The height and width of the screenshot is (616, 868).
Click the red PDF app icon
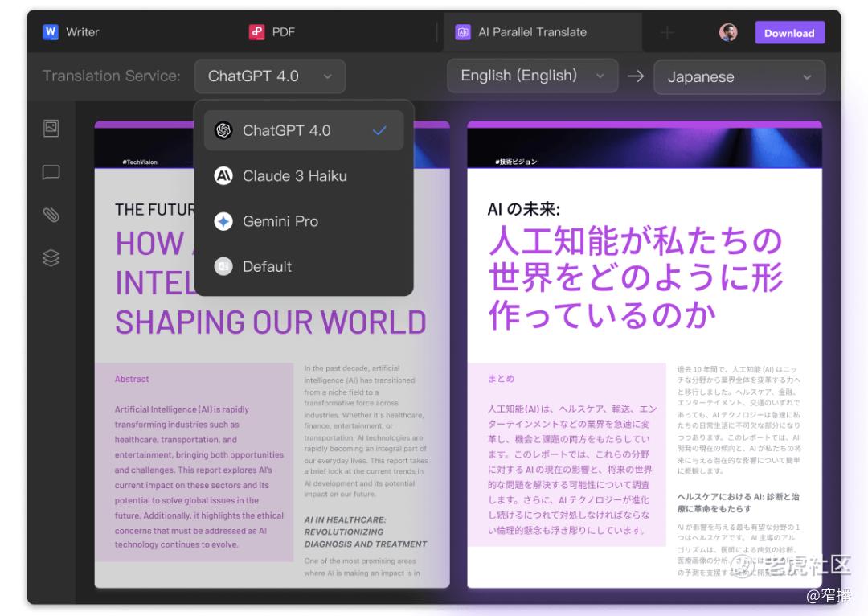coord(256,32)
